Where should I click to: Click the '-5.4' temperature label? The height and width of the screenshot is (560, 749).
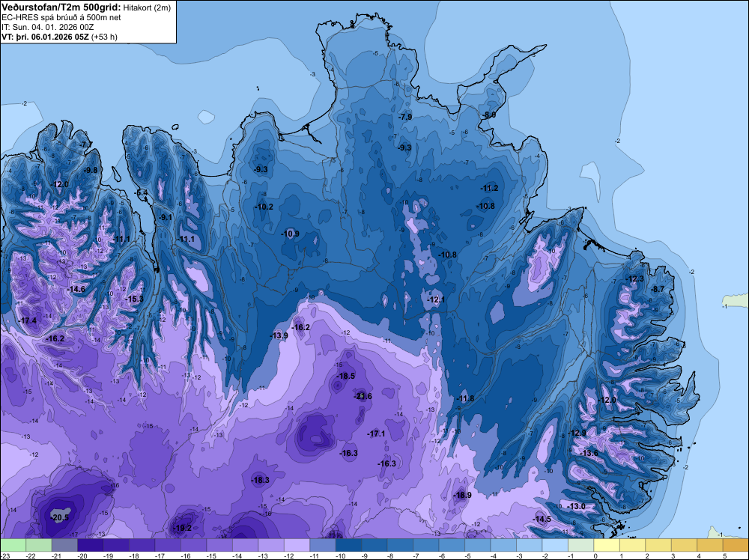(142, 193)
